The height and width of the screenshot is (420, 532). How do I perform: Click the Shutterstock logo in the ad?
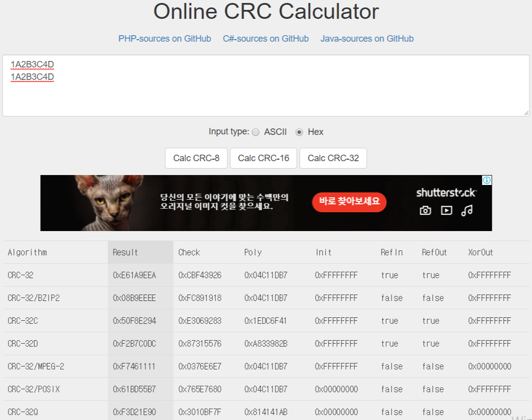coord(446,192)
